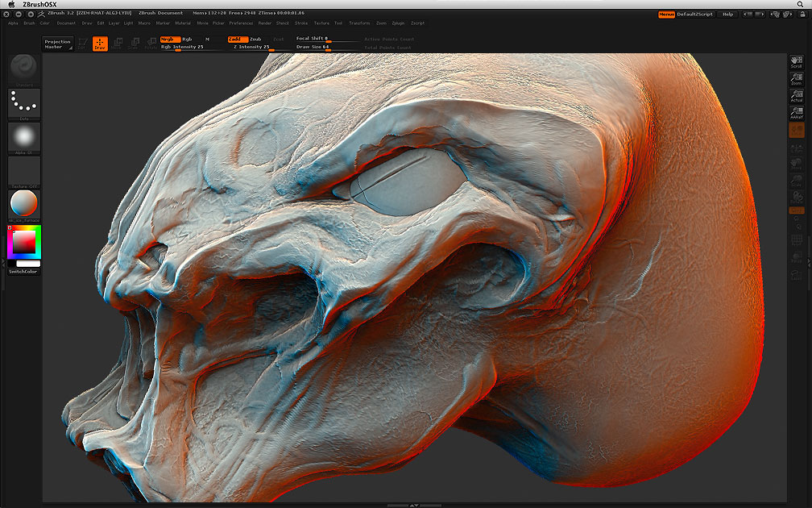This screenshot has height=508, width=812.
Task: Click the dimmed Move view icon on right shelf
Action: [x=797, y=164]
